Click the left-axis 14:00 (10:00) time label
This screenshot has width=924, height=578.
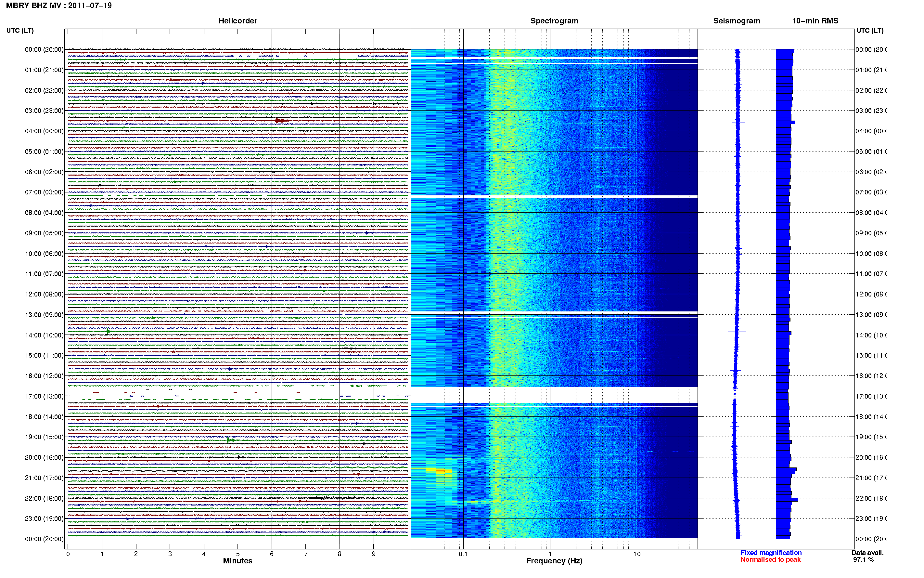[44, 335]
